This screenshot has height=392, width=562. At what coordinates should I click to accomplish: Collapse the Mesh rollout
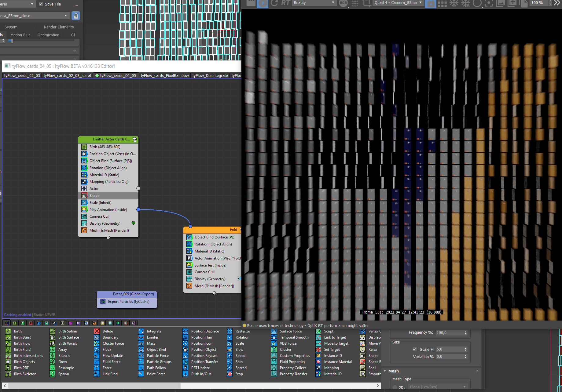385,371
